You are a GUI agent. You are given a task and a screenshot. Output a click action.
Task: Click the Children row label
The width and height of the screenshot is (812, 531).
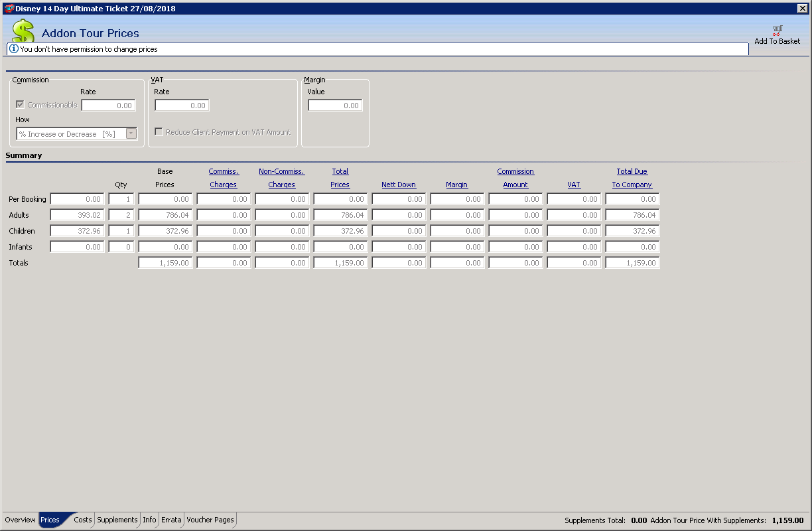[x=22, y=231]
